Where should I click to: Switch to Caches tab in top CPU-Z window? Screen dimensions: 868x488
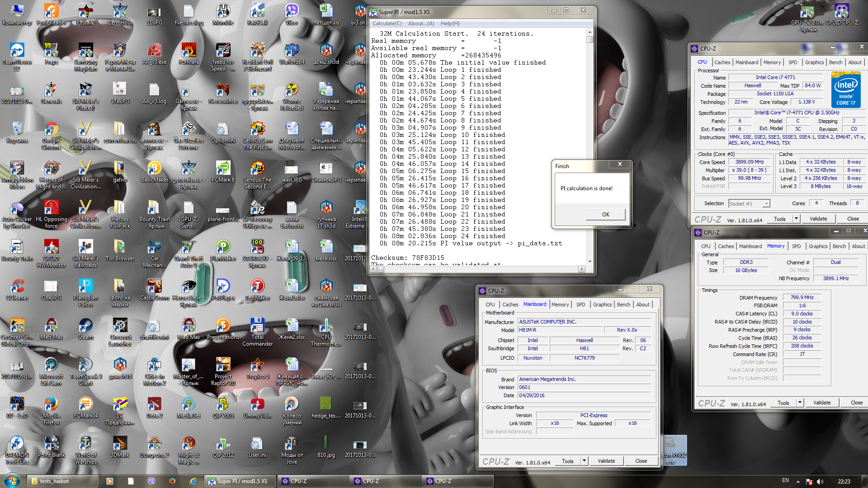click(722, 62)
